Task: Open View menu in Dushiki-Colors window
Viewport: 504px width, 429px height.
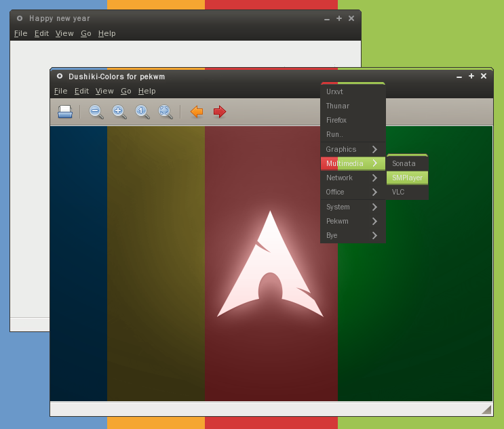Action: point(104,91)
